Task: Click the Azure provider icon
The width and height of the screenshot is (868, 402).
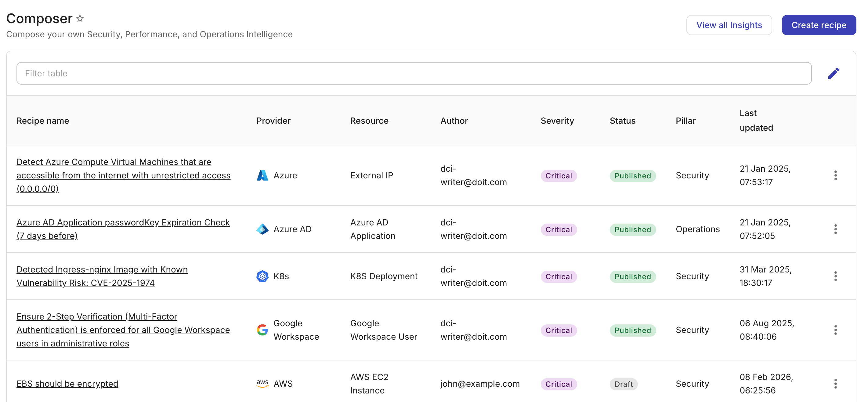Action: (x=262, y=175)
